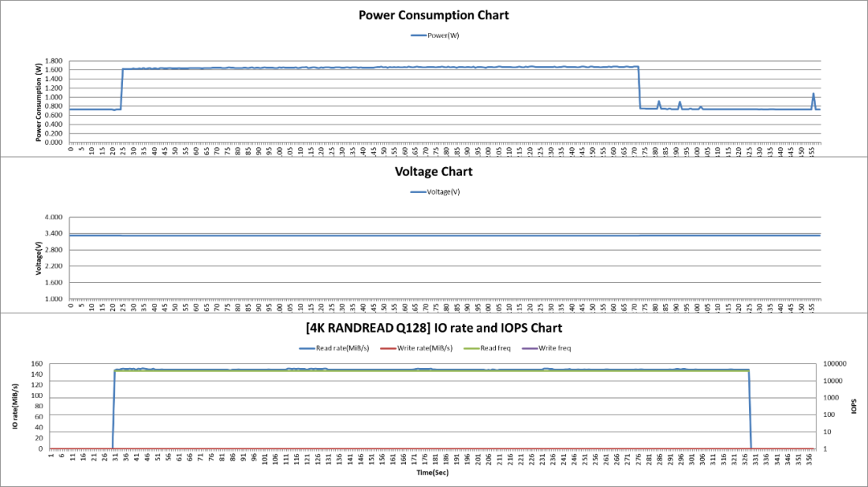Click the tall power spike near chart end
868x487 pixels.
point(813,100)
